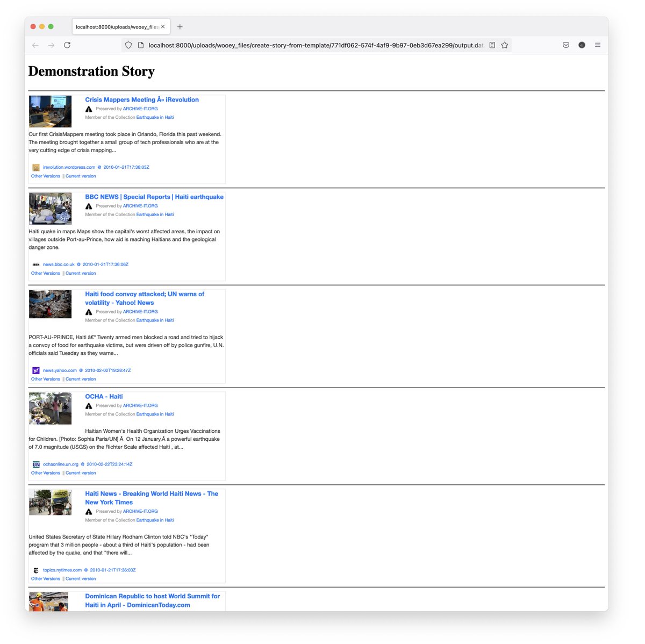Open the Pocket save icon

pyautogui.click(x=566, y=45)
